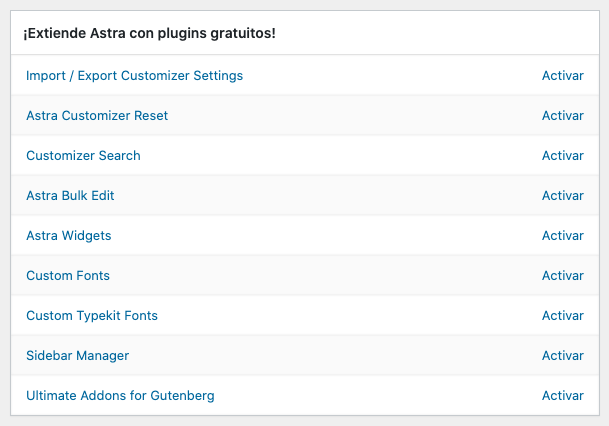Activate the Sidebar Manager plugin

coord(562,356)
